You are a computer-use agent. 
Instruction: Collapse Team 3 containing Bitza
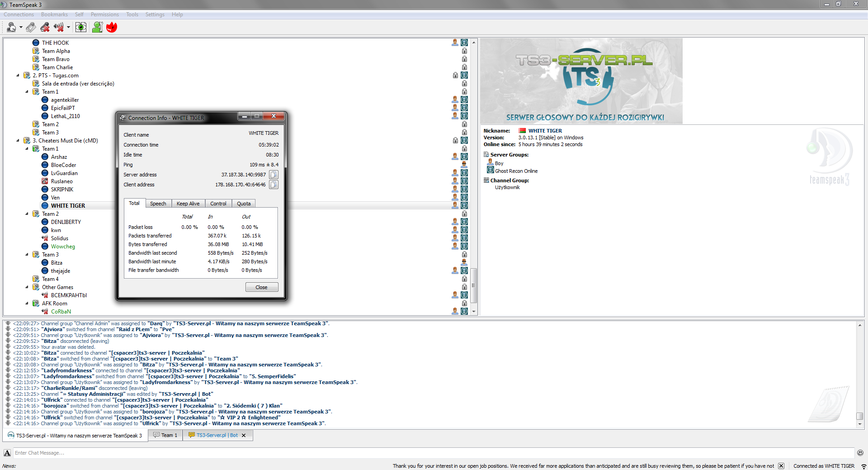(27, 255)
